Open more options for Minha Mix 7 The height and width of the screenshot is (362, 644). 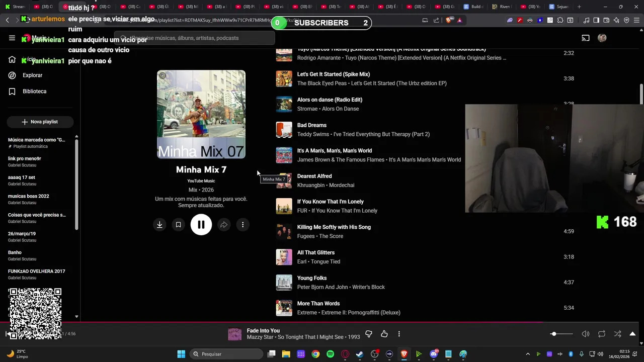[x=243, y=225]
